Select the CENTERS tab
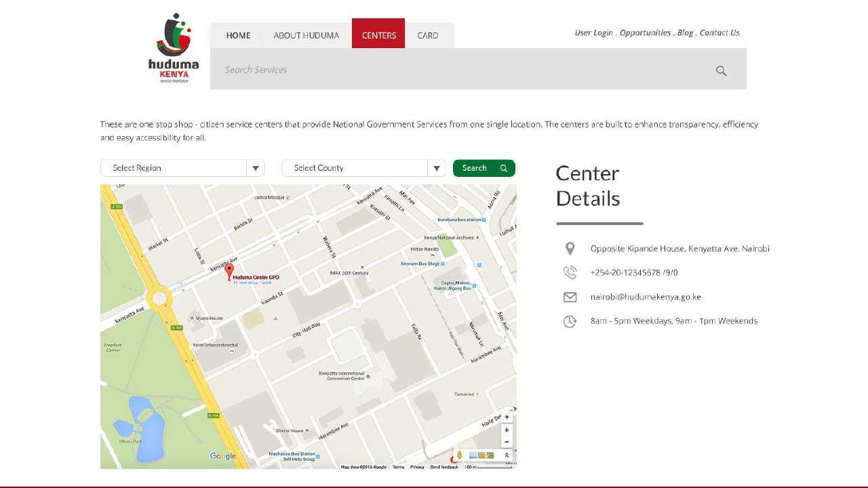 pyautogui.click(x=378, y=33)
